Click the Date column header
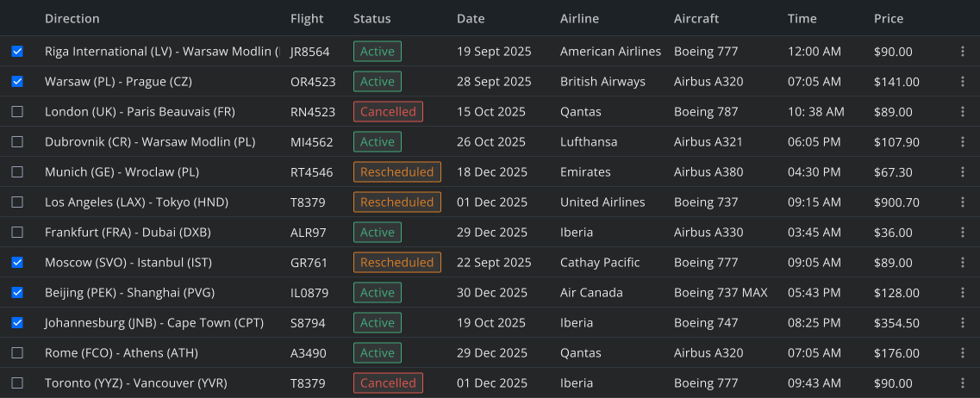The image size is (980, 398). [471, 19]
